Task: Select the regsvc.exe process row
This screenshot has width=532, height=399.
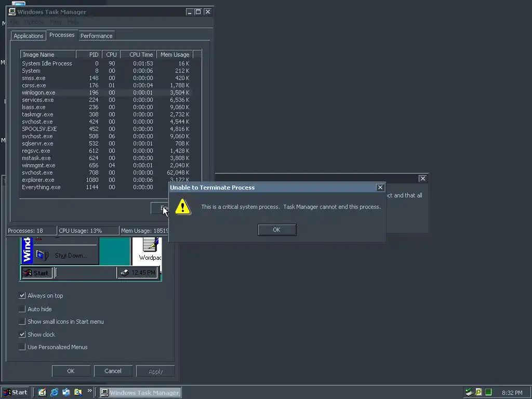Action: tap(105, 151)
